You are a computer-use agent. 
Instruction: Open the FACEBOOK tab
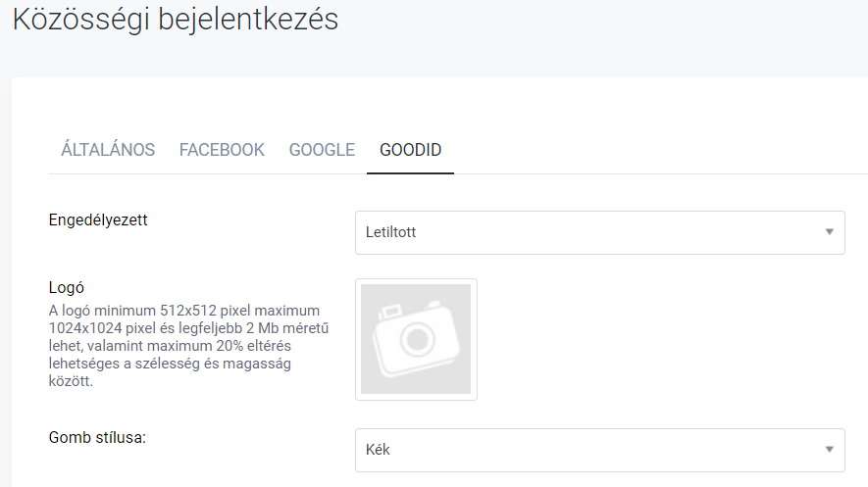pyautogui.click(x=222, y=150)
